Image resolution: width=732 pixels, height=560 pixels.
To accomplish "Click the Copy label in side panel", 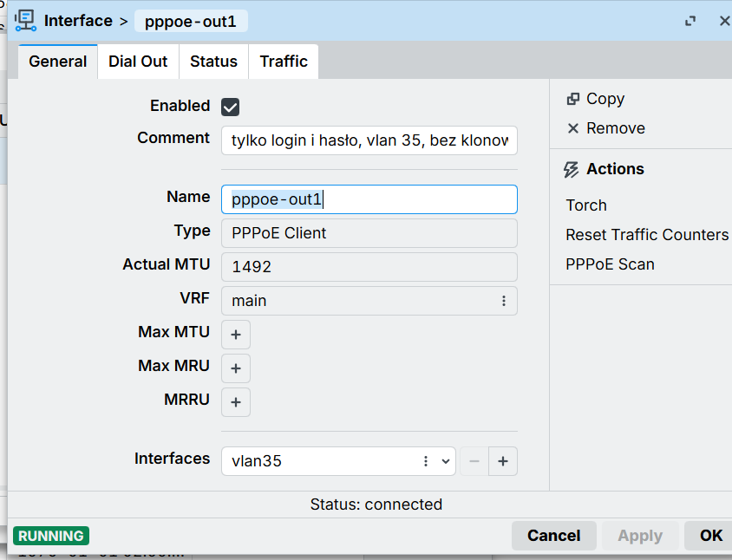I will [605, 99].
